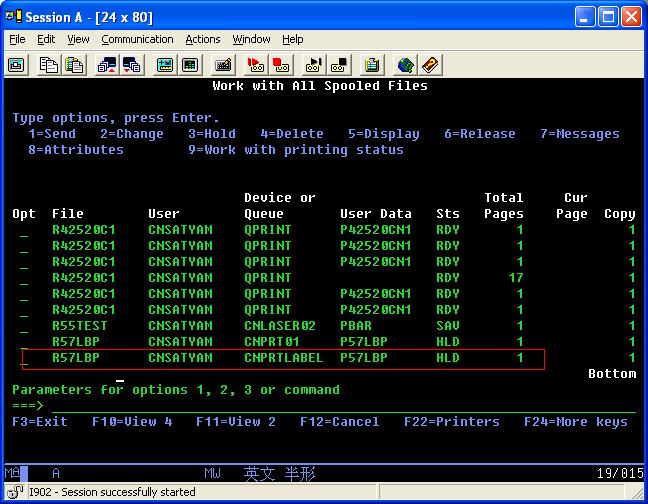Click the 17 total pages value
The width and height of the screenshot is (648, 504).
(x=516, y=278)
